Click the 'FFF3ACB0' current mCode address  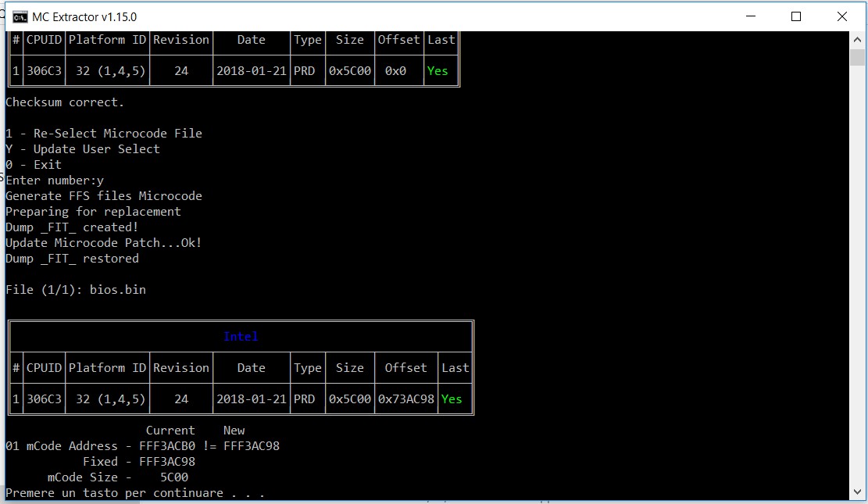[167, 446]
